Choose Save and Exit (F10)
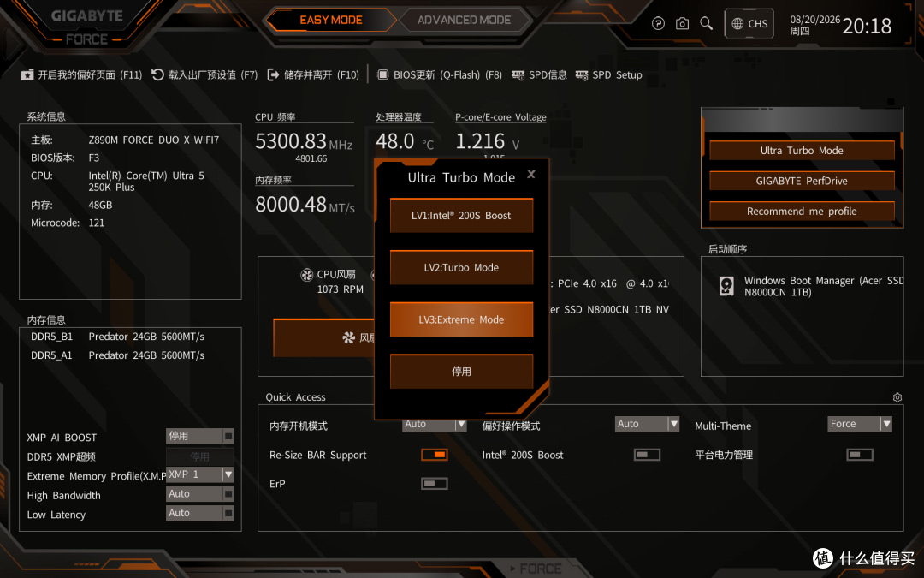This screenshot has height=578, width=924. coord(313,74)
